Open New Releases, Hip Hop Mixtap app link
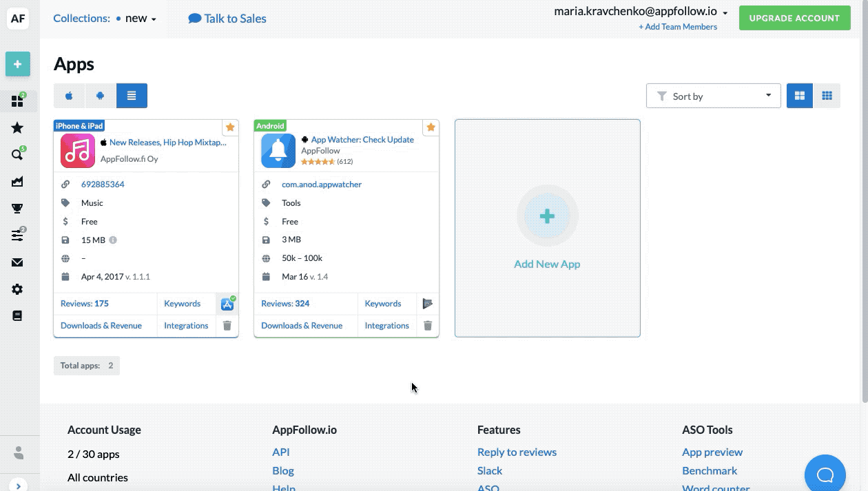This screenshot has width=868, height=491. click(x=167, y=143)
